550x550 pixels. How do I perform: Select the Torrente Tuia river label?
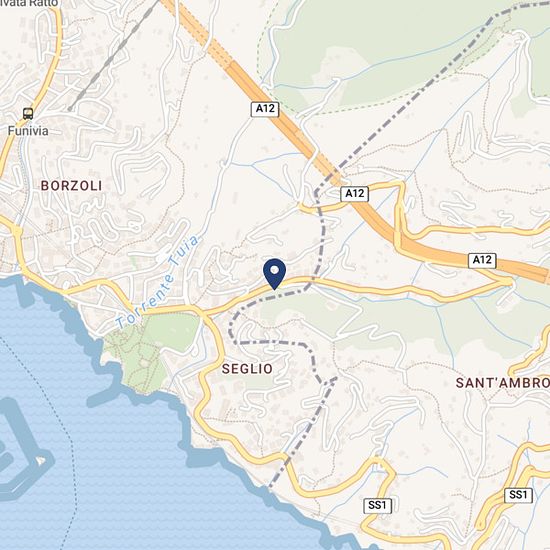[158, 282]
